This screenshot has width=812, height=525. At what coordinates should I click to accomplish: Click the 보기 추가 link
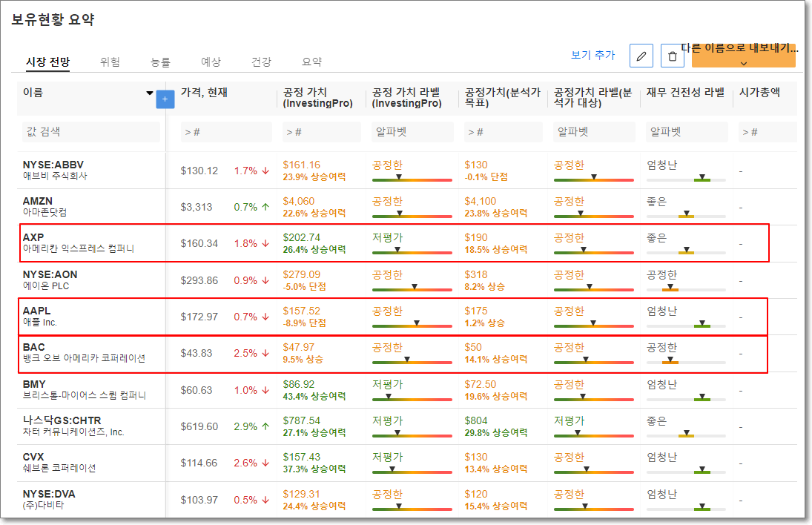(593, 55)
